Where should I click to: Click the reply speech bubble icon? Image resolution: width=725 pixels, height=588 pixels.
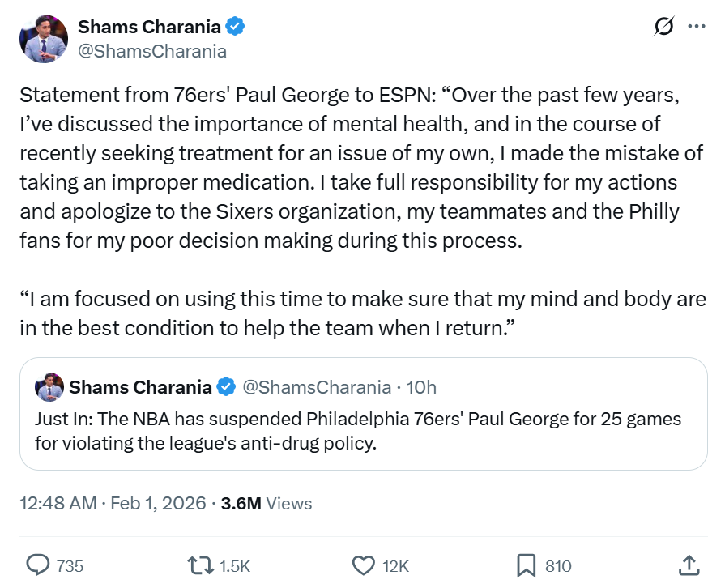[37, 565]
